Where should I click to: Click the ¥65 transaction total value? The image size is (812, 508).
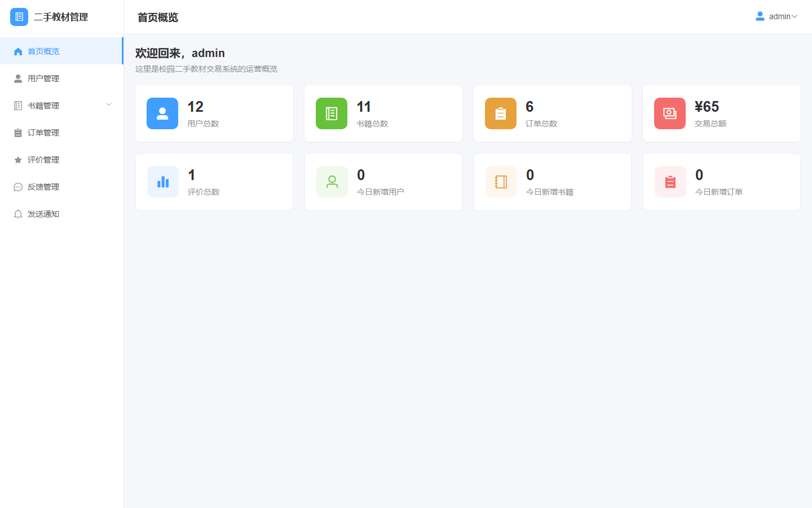707,107
